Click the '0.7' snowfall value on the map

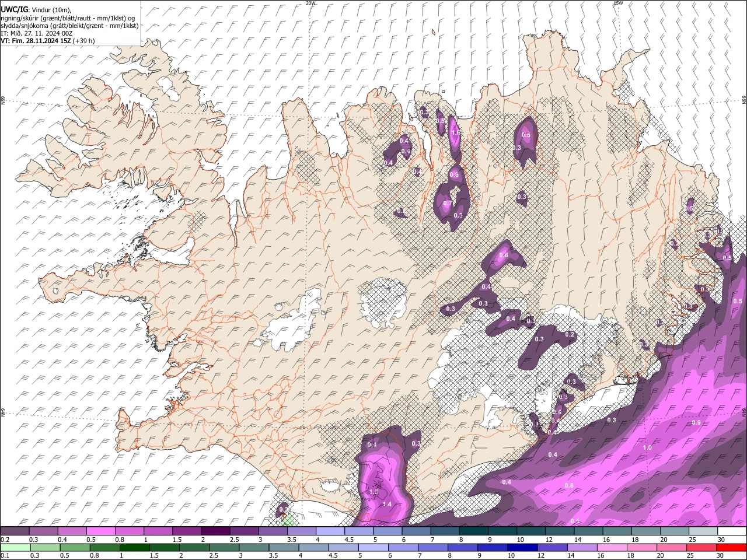[448, 204]
